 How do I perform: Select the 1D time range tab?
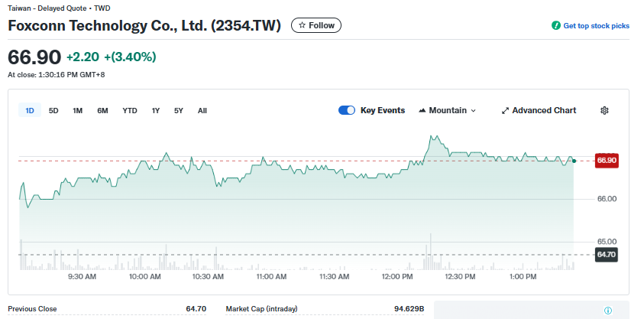(x=30, y=110)
